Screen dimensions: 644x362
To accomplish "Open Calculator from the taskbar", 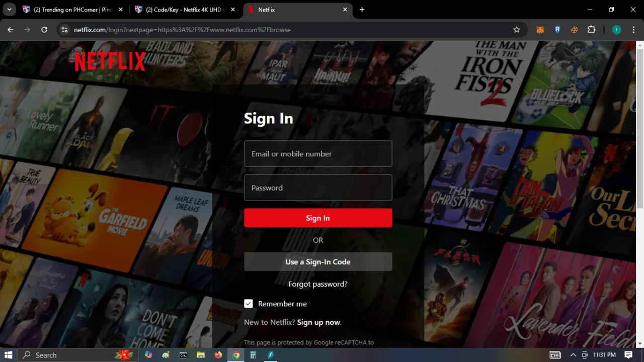I will (253, 355).
